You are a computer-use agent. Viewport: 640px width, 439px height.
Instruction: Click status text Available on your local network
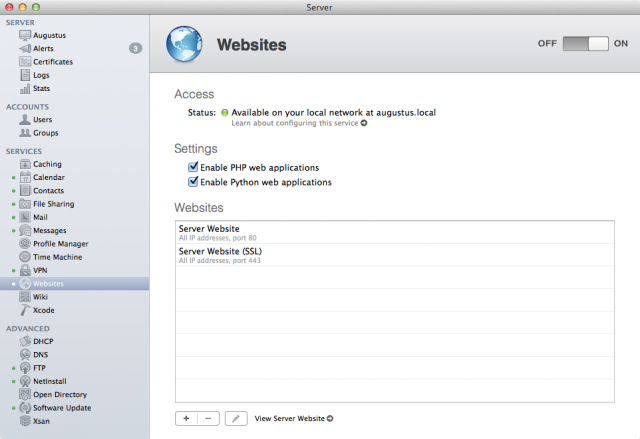click(x=333, y=113)
